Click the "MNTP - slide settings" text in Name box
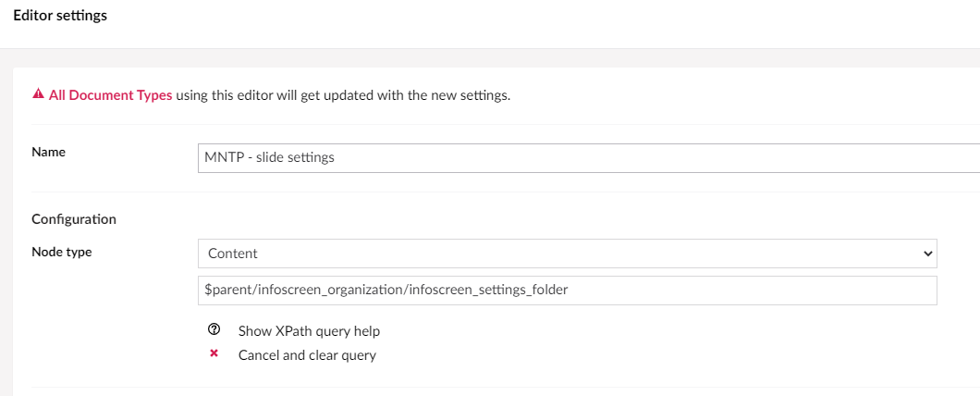Viewport: 980px width, 396px height. pos(269,157)
